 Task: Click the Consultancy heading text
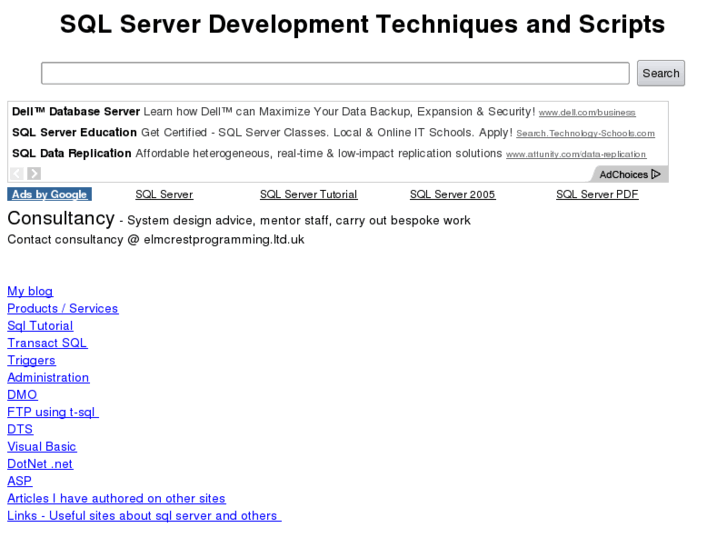61,218
